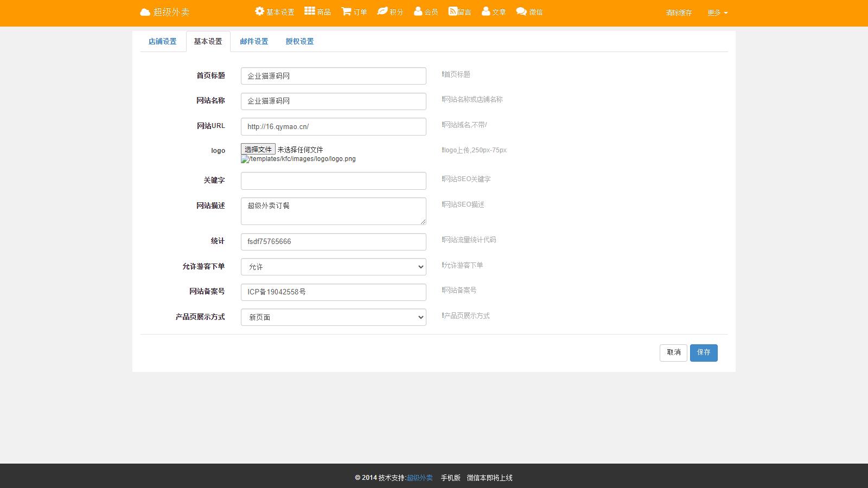Open the 产品页展示方式 dropdown

333,317
